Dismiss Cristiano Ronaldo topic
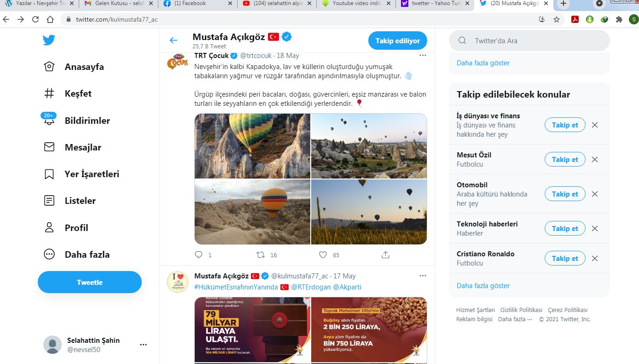639x364 pixels. point(595,258)
